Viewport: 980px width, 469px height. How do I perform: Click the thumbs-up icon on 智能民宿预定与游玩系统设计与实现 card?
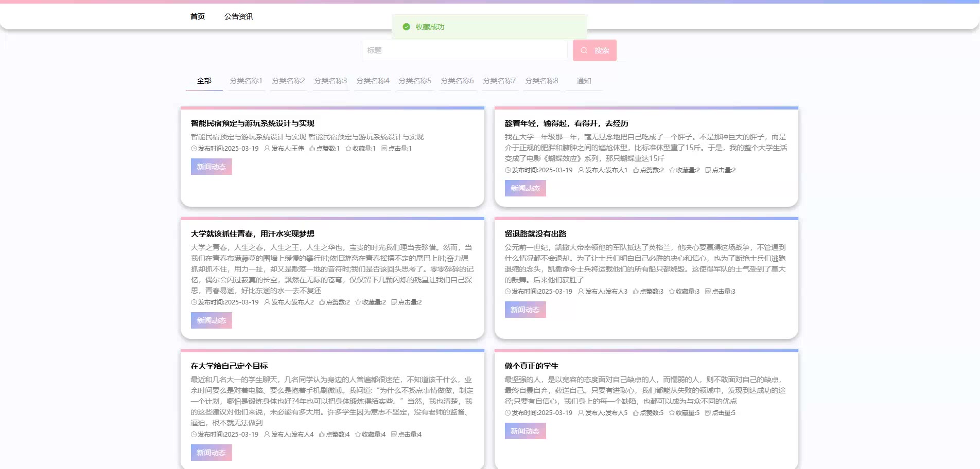[312, 149]
